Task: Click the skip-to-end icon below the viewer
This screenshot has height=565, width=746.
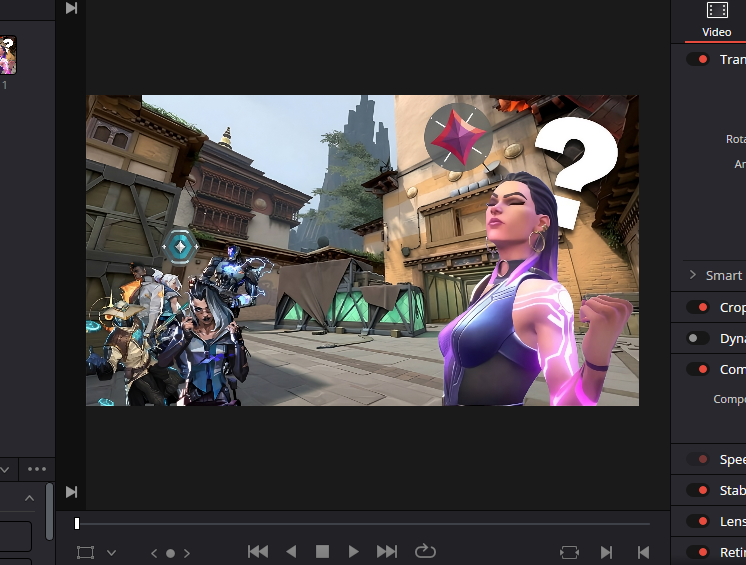Action: pyautogui.click(x=71, y=492)
